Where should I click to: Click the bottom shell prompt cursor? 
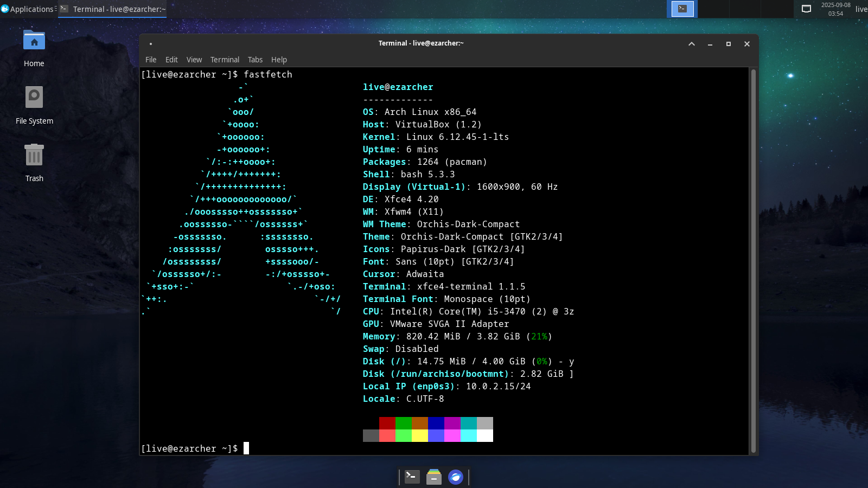(246, 448)
